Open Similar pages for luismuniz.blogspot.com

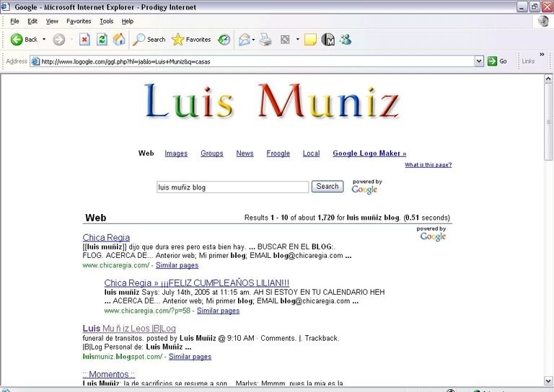(x=190, y=357)
